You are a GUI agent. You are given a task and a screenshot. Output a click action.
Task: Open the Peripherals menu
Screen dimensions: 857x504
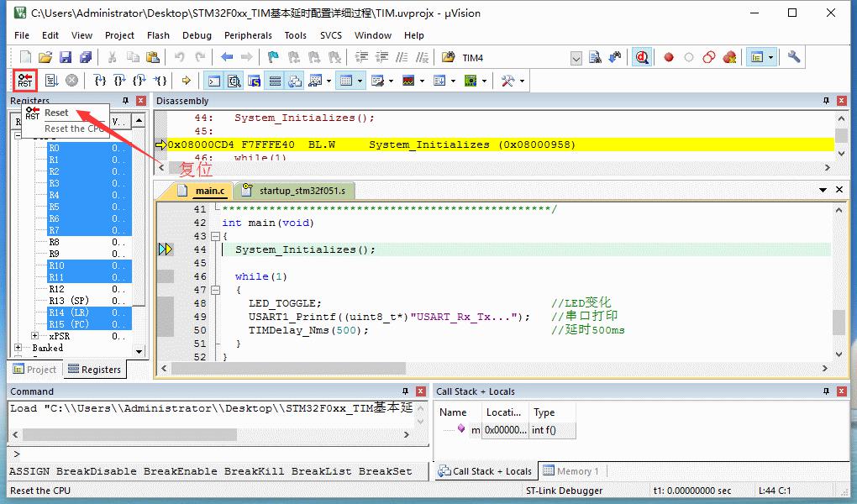coord(248,35)
